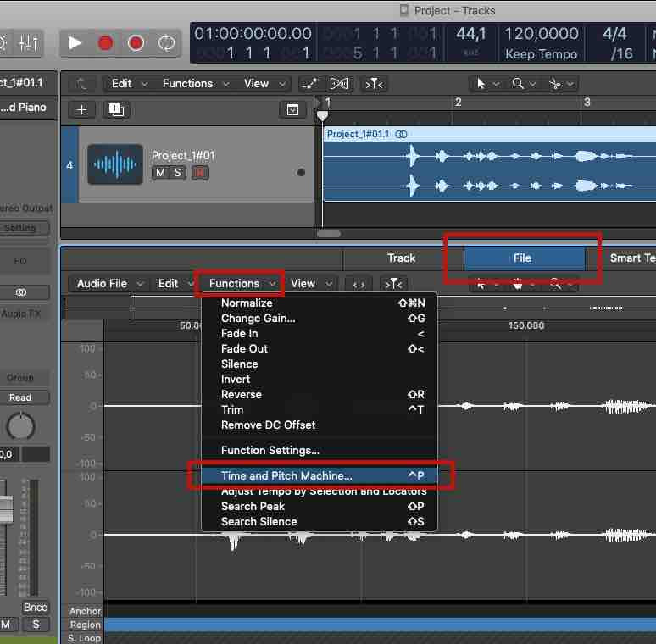Select the Pointer tool in Tracks toolbar

[481, 84]
